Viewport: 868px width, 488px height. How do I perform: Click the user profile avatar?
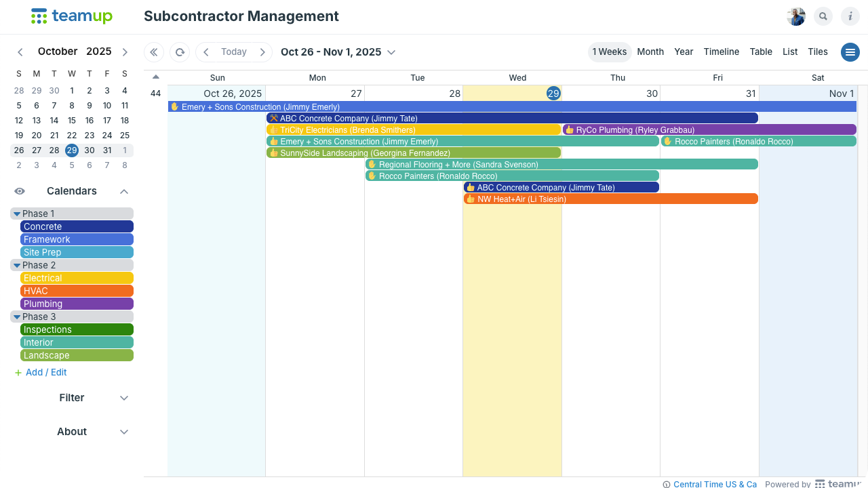(796, 17)
